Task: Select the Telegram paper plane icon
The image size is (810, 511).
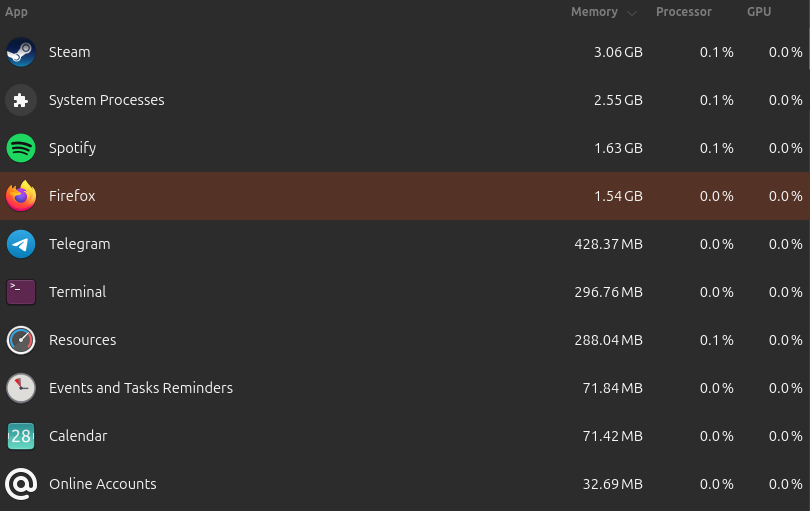Action: [x=21, y=244]
